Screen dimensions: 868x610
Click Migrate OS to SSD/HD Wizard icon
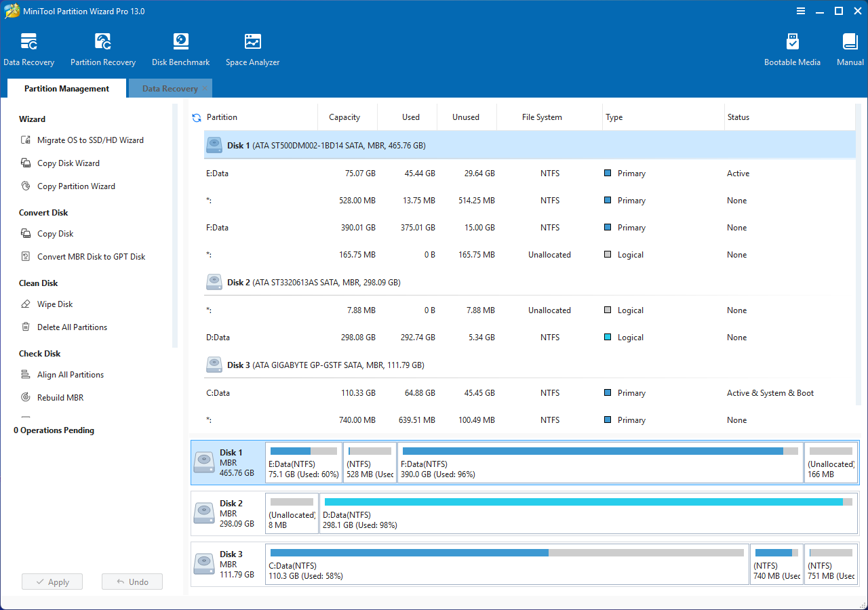26,140
